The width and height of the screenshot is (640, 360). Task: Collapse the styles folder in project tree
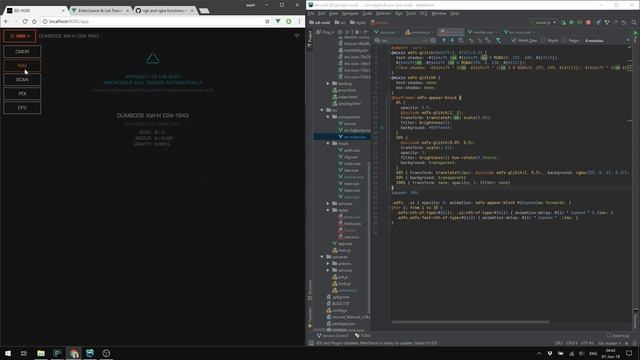pyautogui.click(x=328, y=210)
